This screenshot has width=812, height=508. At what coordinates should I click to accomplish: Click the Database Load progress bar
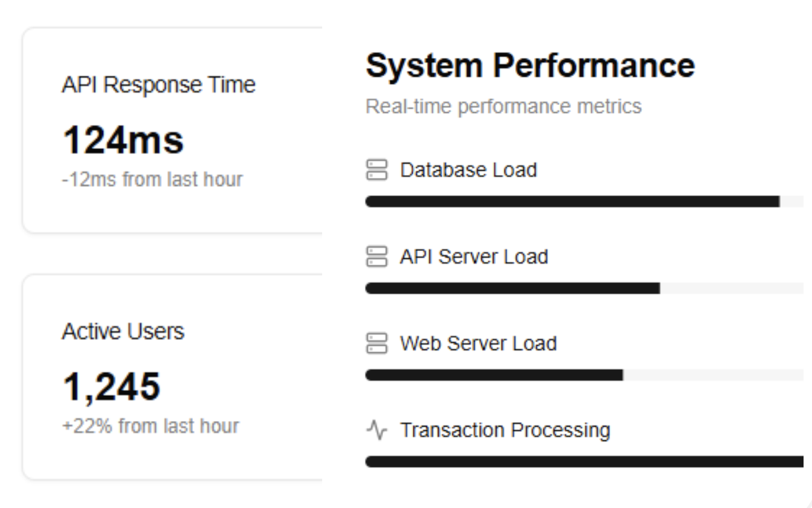pos(584,202)
